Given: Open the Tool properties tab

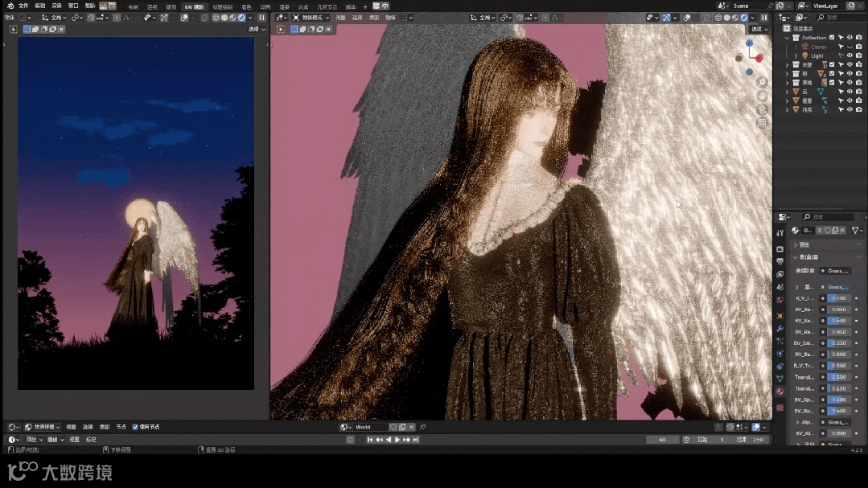Looking at the screenshot, I should point(780,233).
